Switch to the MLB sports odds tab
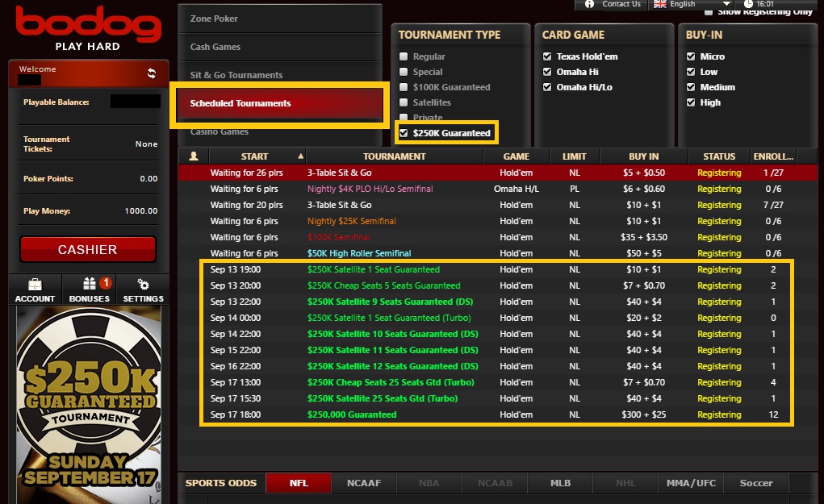This screenshot has height=504, width=824. click(560, 483)
